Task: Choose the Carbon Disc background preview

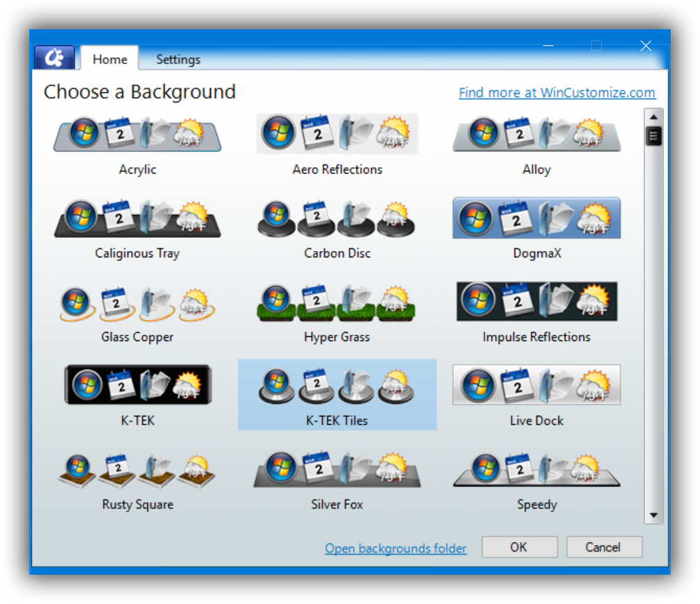Action: 337,218
